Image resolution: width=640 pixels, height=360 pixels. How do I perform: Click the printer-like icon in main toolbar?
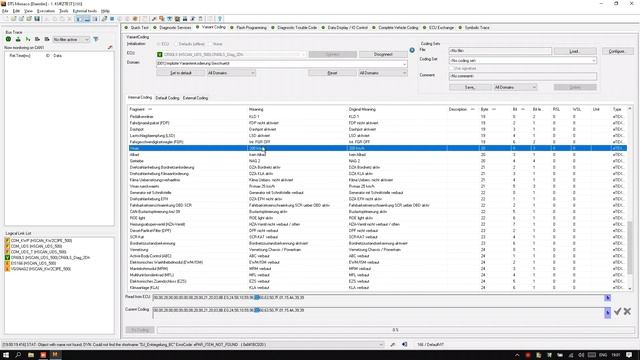tap(185, 19)
